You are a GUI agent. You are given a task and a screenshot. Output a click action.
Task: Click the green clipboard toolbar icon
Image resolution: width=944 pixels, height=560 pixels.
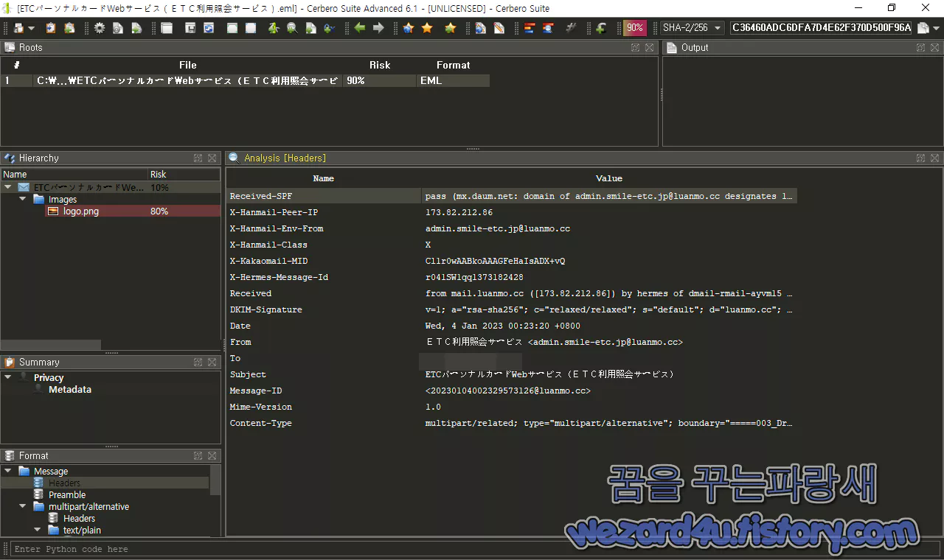click(x=69, y=28)
